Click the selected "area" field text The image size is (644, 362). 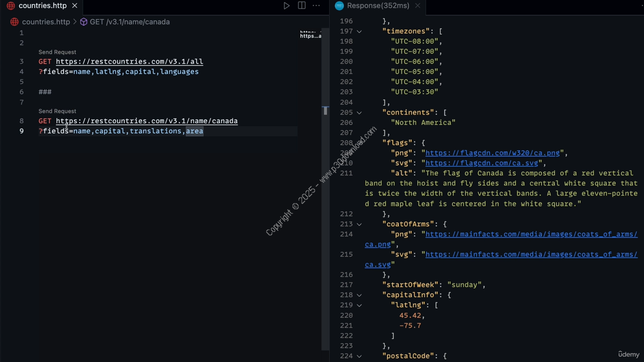pyautogui.click(x=195, y=131)
